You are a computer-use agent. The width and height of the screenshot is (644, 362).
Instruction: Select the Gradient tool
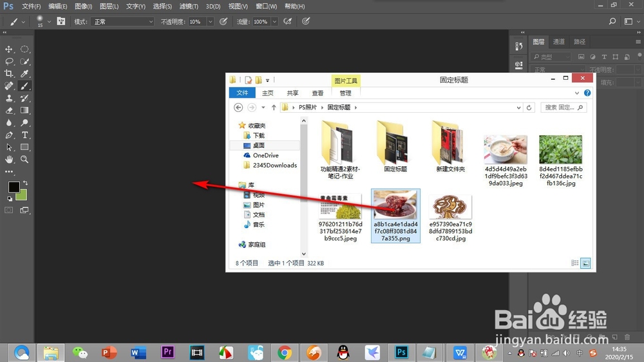(24, 111)
